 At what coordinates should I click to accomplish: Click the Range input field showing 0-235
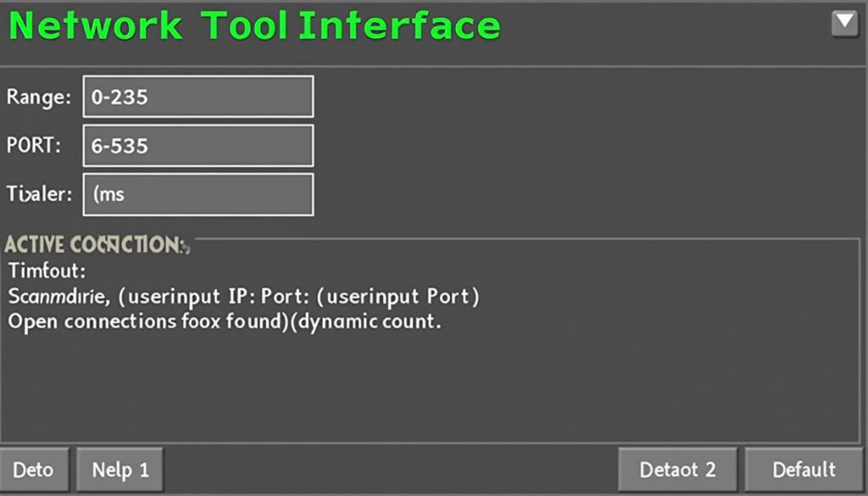198,97
